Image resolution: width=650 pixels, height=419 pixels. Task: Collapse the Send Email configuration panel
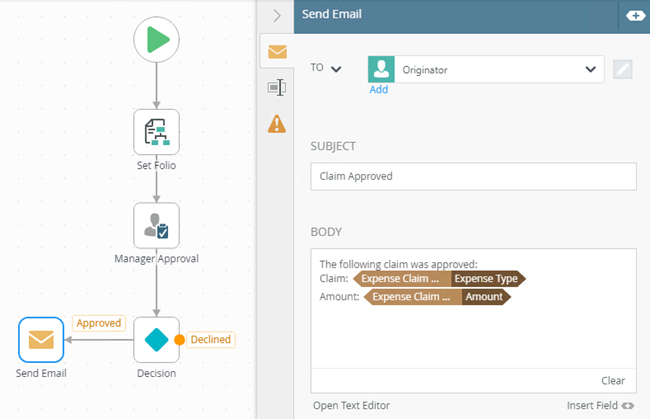(277, 15)
